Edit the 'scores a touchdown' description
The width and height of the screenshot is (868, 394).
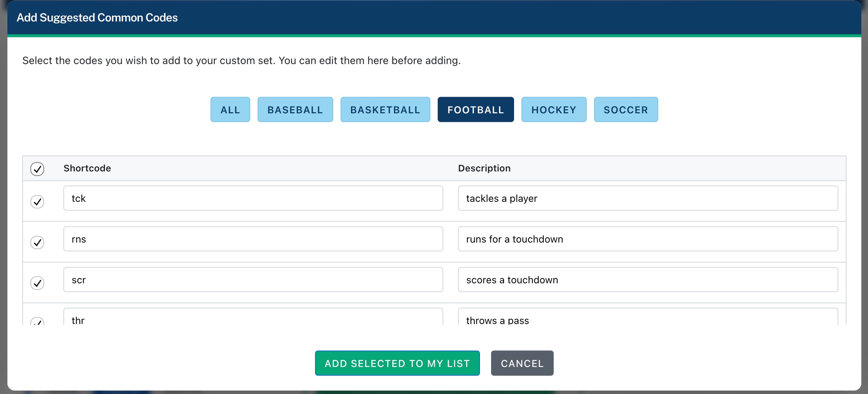tap(648, 280)
